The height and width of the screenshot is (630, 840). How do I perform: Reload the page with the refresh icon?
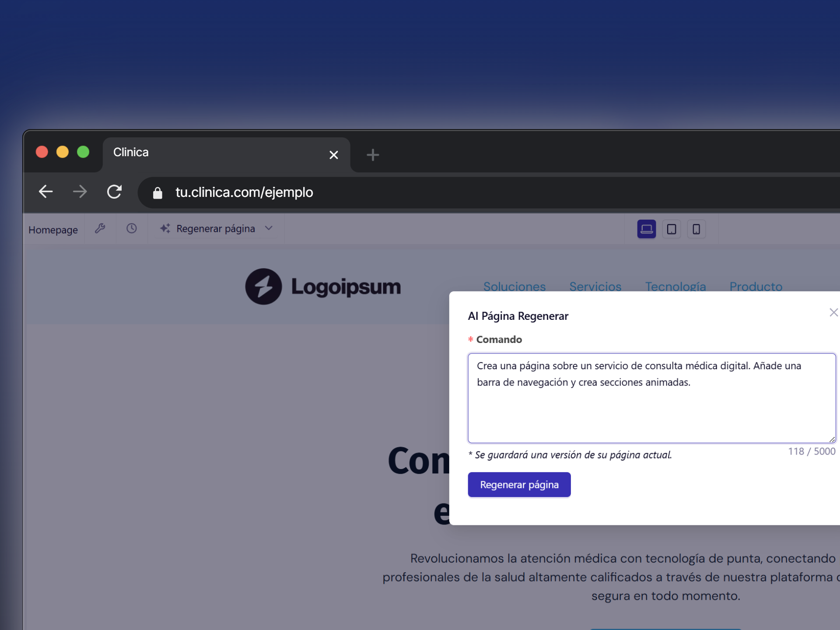tap(114, 192)
